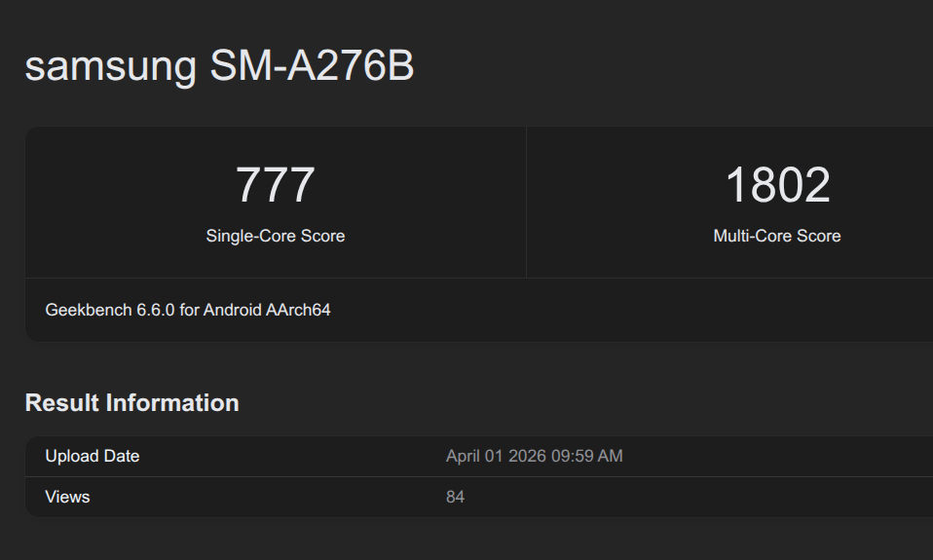
Task: Select the Views row label
Action: 67,497
